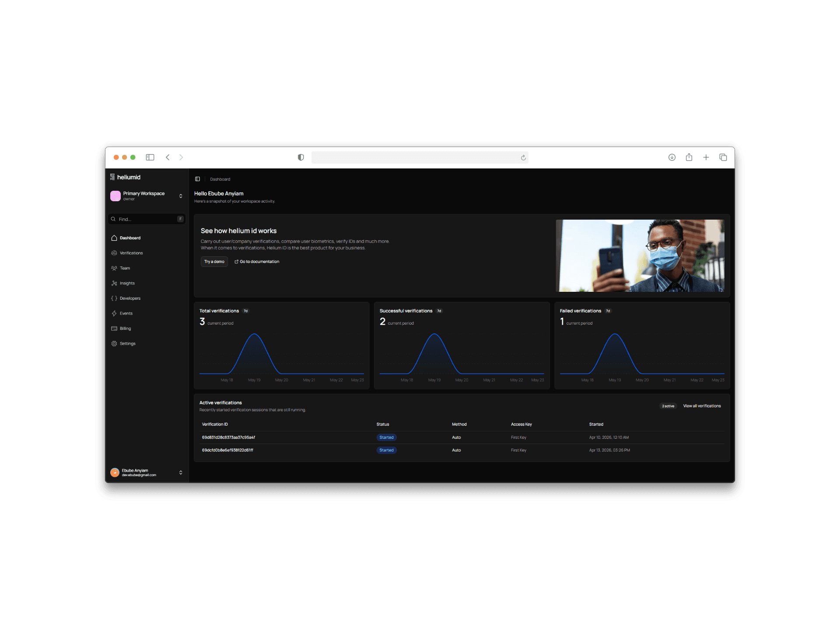
Task: Click the Ebube Anyiam orange avatar
Action: coord(115,472)
